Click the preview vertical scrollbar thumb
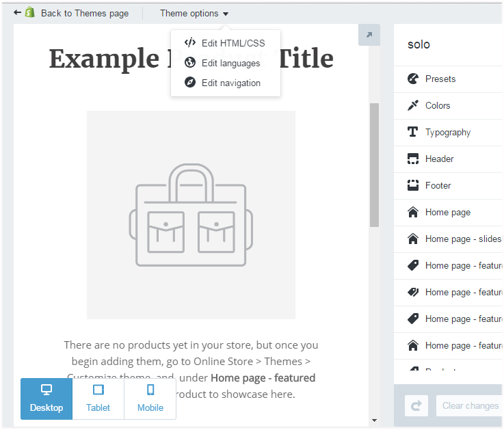 click(x=374, y=164)
